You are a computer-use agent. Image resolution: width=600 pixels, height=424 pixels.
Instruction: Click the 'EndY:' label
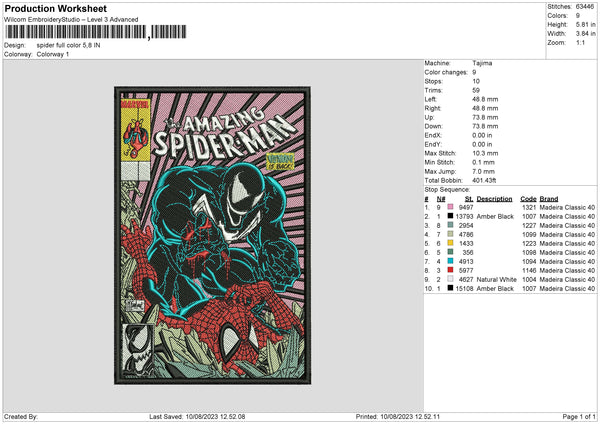click(433, 144)
